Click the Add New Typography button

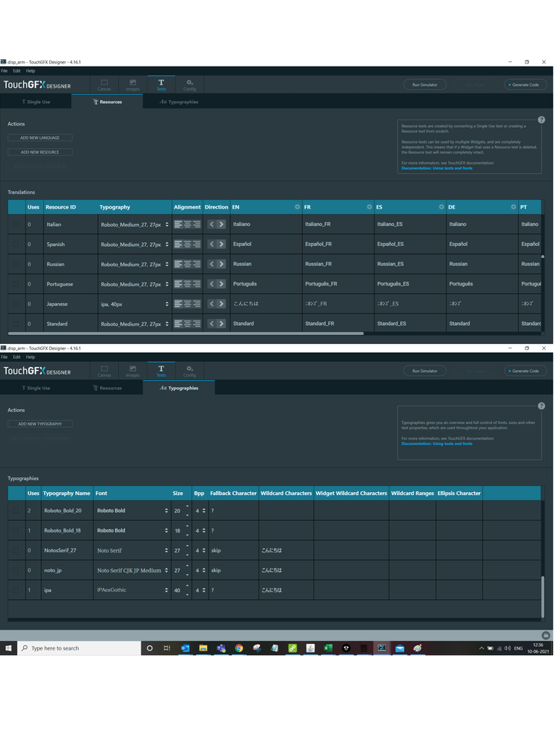pos(40,424)
